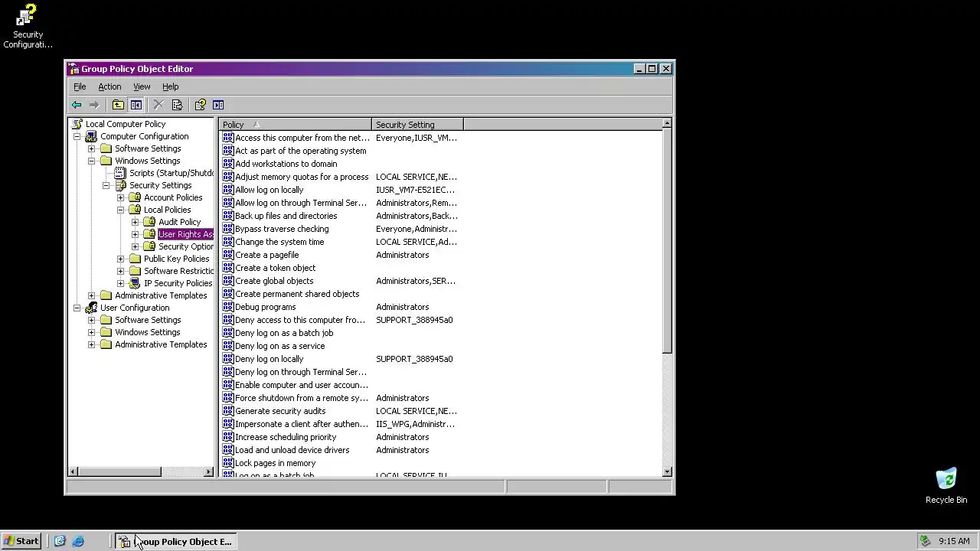
Task: Click the icon beside Lock pages in memory
Action: click(228, 463)
